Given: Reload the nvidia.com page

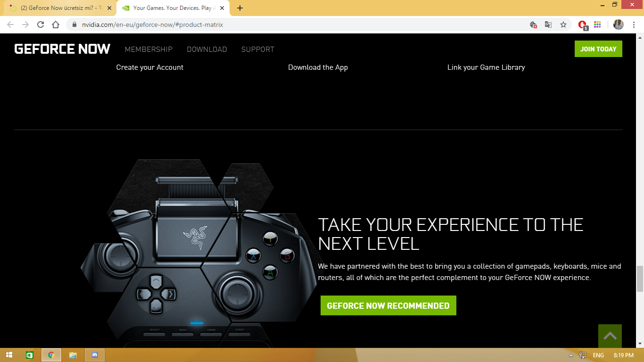Looking at the screenshot, I should pos(41,25).
